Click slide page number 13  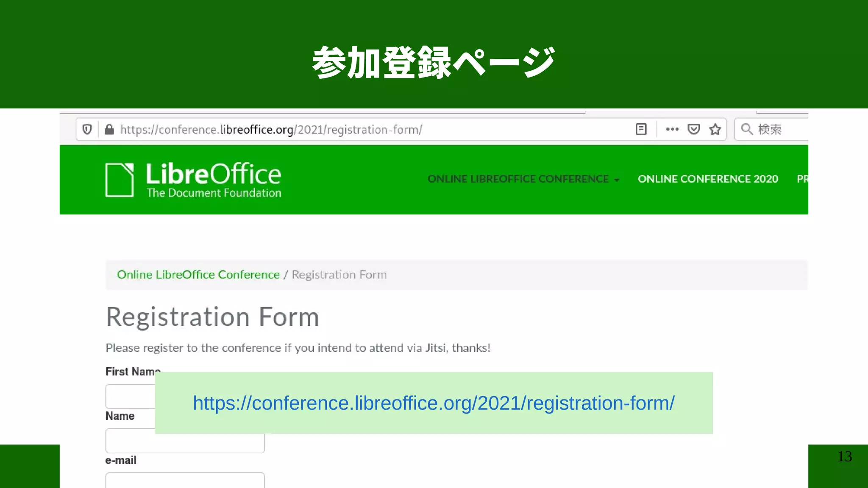pos(845,456)
